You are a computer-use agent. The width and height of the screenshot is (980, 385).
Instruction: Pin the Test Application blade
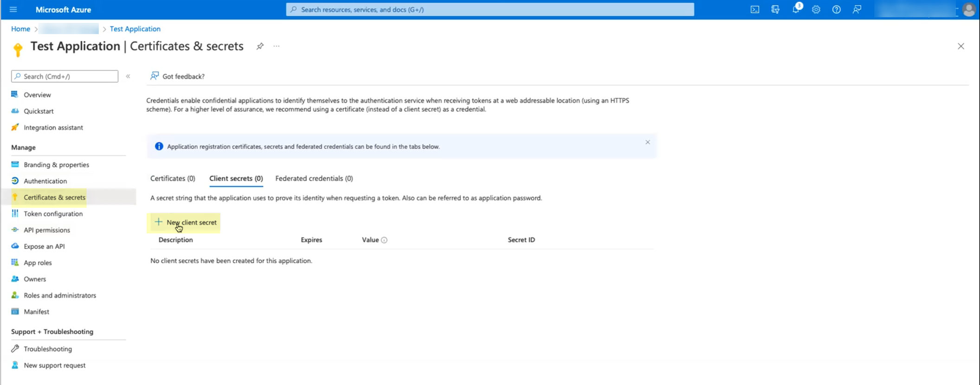point(260,46)
